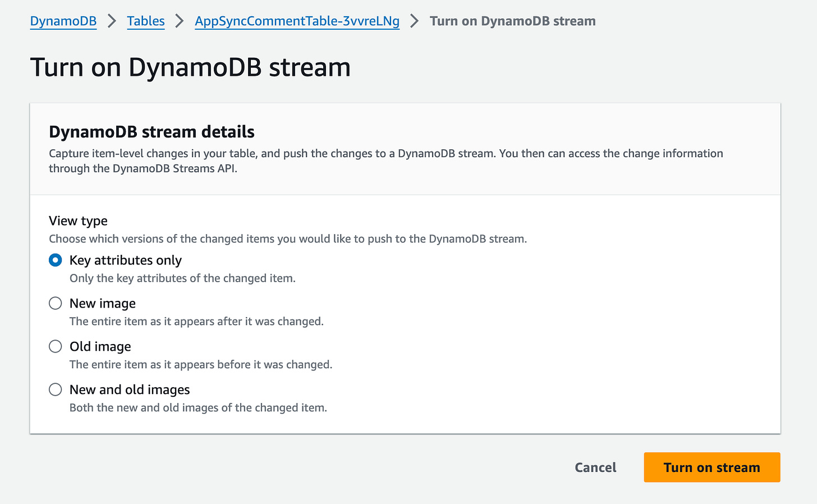
Task: Click 'The entire item as it appears after it was changed.'
Action: (x=196, y=322)
